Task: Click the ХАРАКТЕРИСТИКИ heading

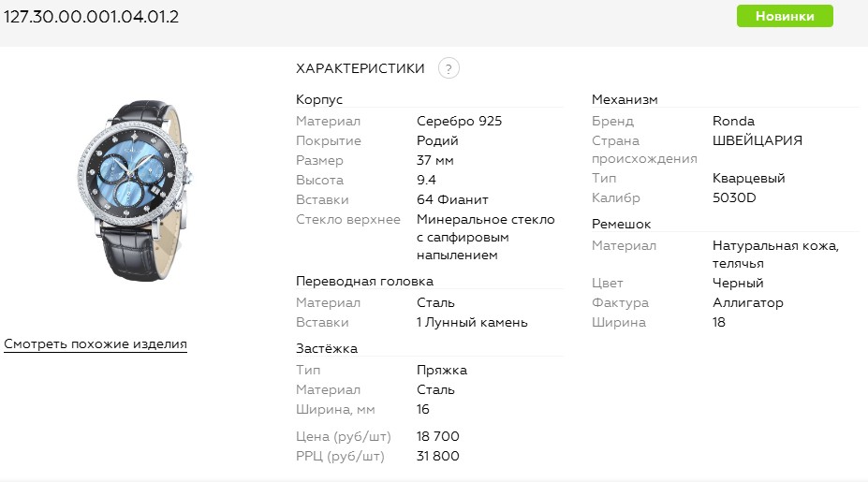Action: (360, 68)
